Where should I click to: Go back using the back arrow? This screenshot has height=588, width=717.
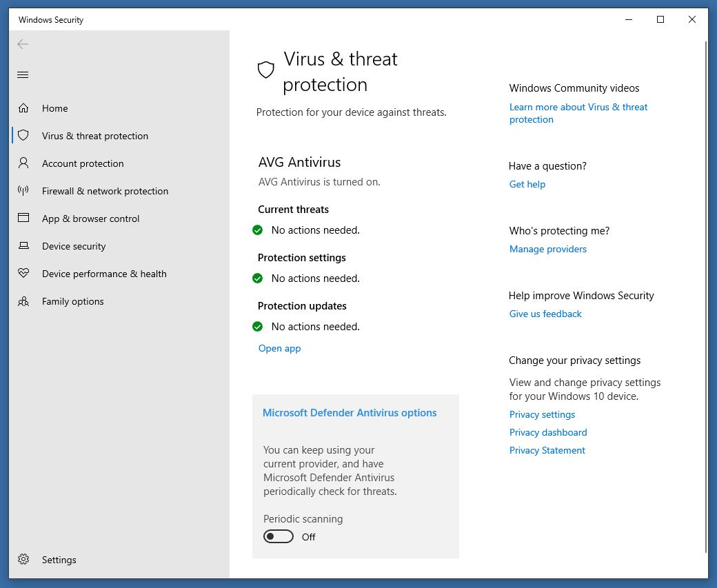click(23, 44)
